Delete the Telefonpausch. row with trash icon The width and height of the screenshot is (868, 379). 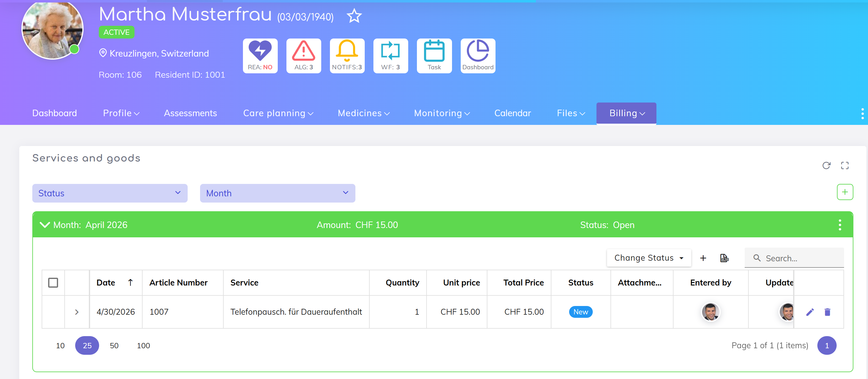(x=827, y=312)
